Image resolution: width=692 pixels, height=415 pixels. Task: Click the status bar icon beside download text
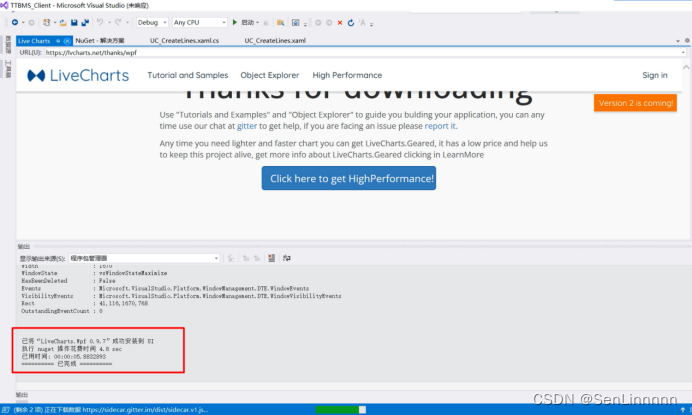5,410
